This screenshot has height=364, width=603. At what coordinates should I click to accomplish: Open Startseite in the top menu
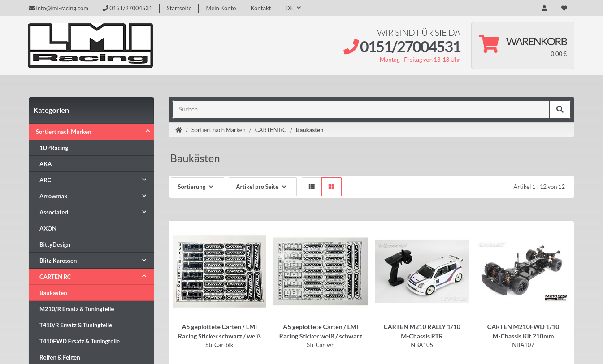pyautogui.click(x=179, y=8)
